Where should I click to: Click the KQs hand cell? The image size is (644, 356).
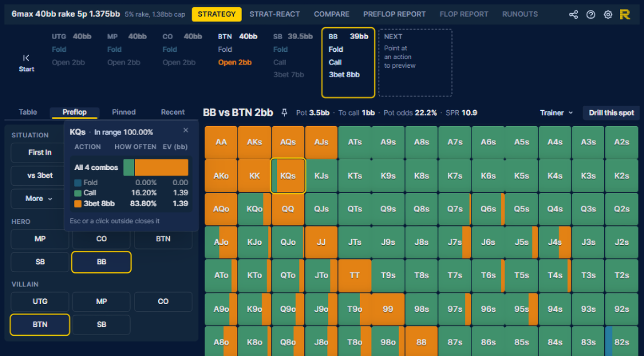(x=288, y=176)
